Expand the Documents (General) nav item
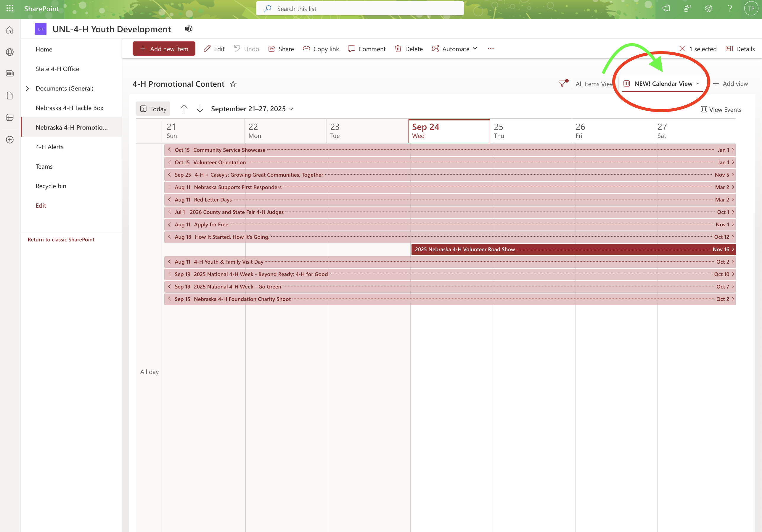Viewport: 762px width, 532px height. (28, 88)
